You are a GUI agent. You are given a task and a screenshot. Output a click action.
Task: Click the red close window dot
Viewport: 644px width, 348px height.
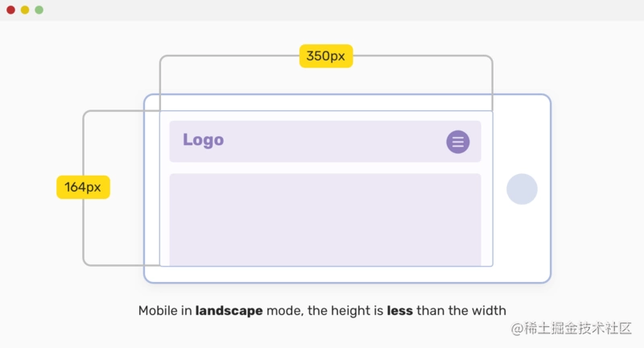point(10,10)
